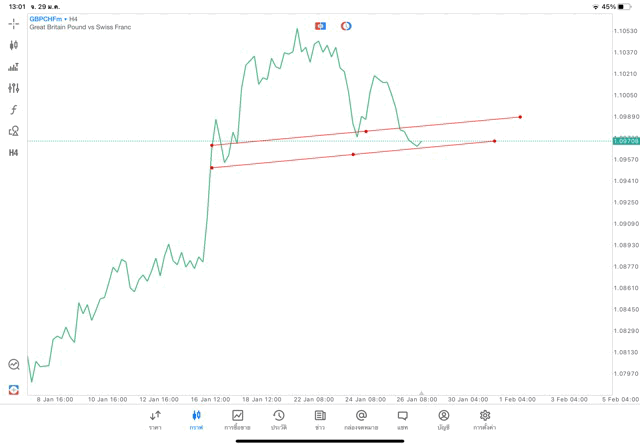Change the chart type via candlestick icon
The image size is (640, 447).
coord(14,45)
